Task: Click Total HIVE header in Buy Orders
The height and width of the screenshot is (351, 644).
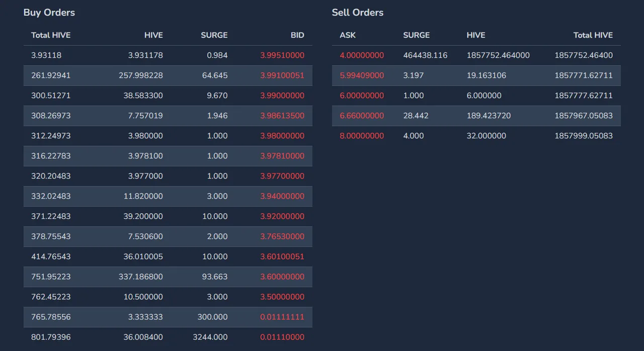Action: tap(51, 35)
